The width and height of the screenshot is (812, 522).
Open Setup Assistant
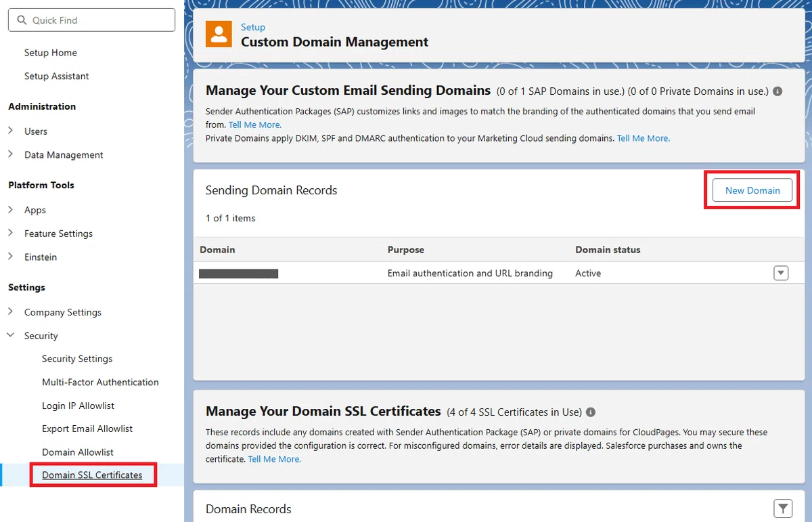[57, 77]
